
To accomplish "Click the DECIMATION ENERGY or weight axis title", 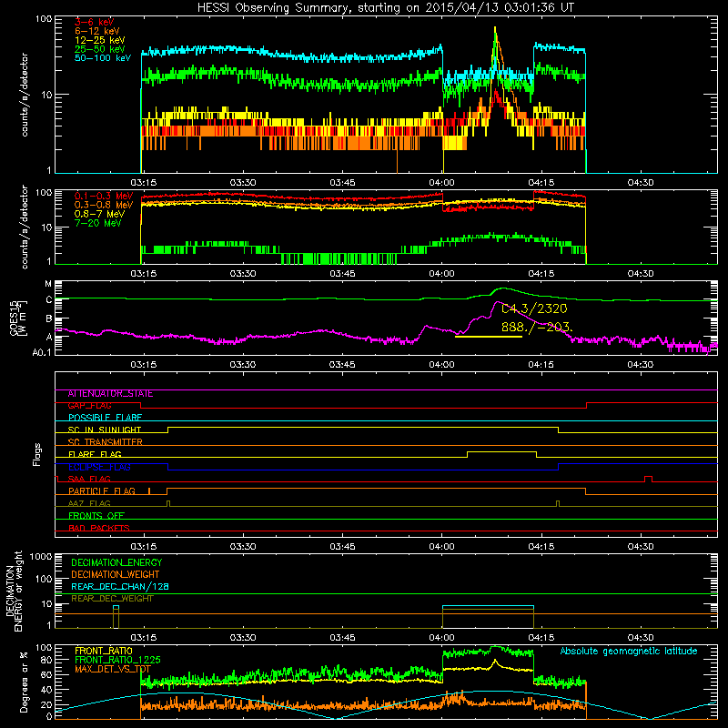I will (x=14, y=591).
